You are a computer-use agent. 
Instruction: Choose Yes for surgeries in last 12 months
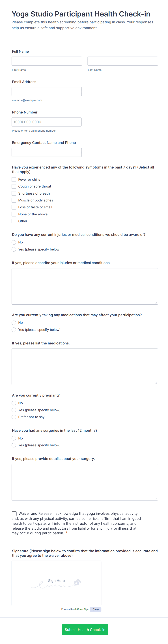[x=14, y=445]
